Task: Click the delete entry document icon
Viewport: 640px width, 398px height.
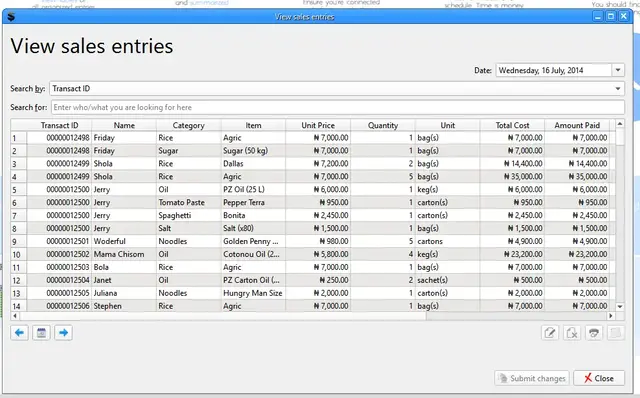Action: (x=572, y=333)
